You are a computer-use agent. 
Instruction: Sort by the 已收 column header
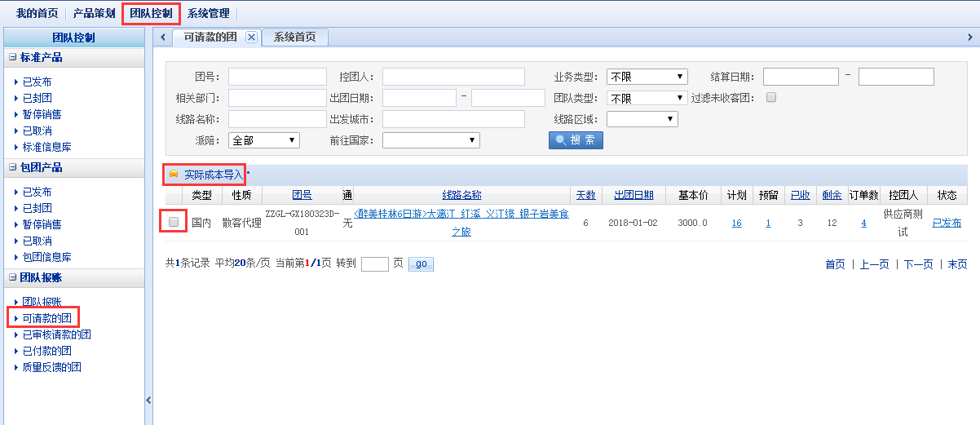[800, 195]
